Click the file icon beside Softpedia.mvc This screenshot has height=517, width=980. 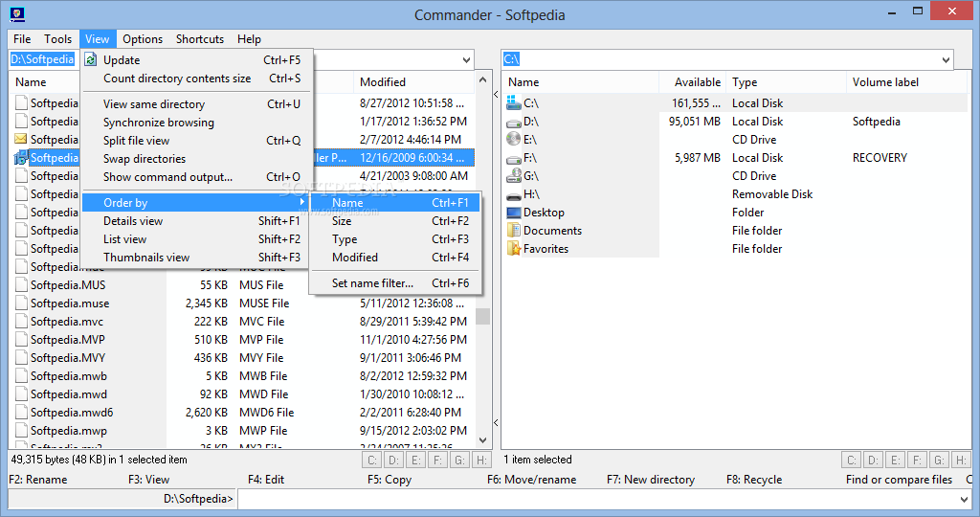click(x=21, y=322)
